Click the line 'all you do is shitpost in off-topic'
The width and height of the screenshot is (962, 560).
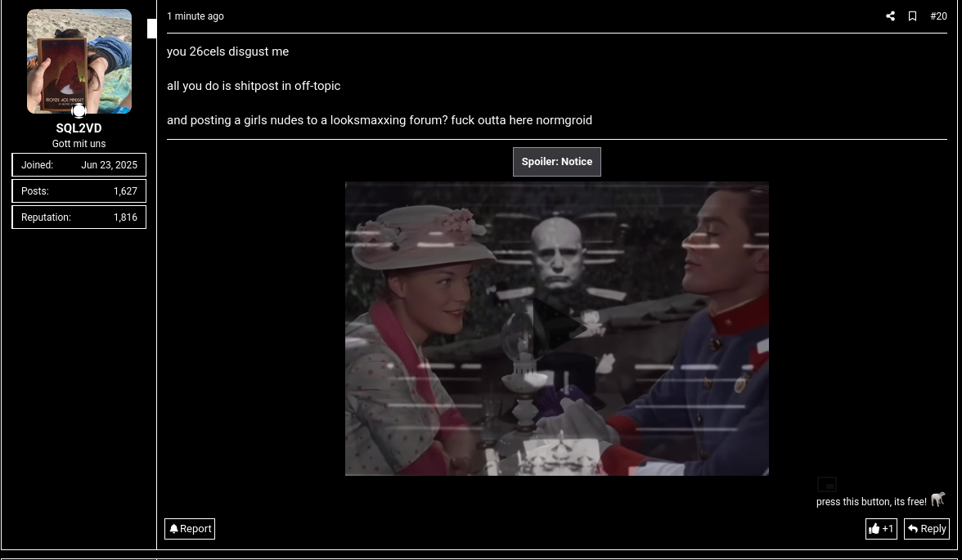pos(254,86)
